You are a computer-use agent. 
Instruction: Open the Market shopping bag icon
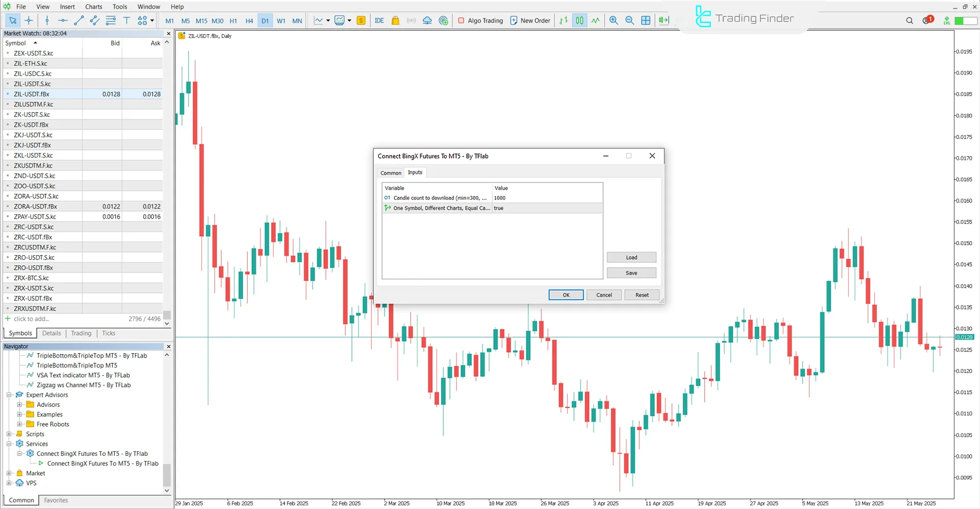395,20
